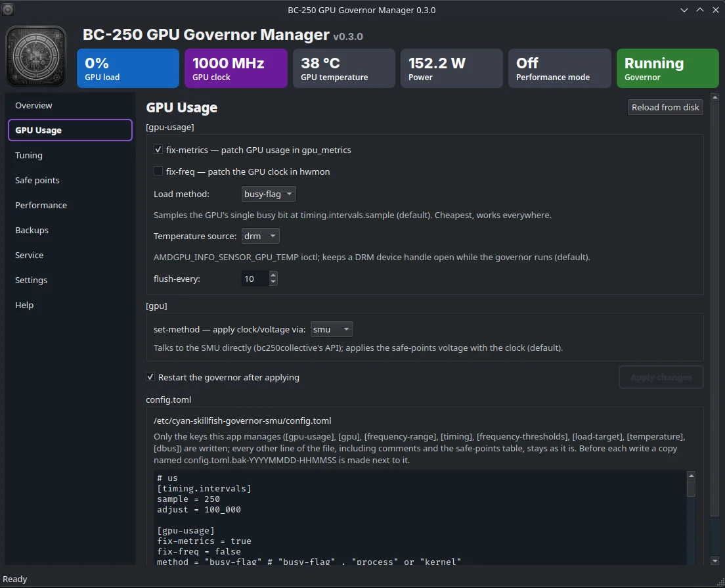This screenshot has width=725, height=588.
Task: Click the window menu icon in title bar
Action: 8,9
